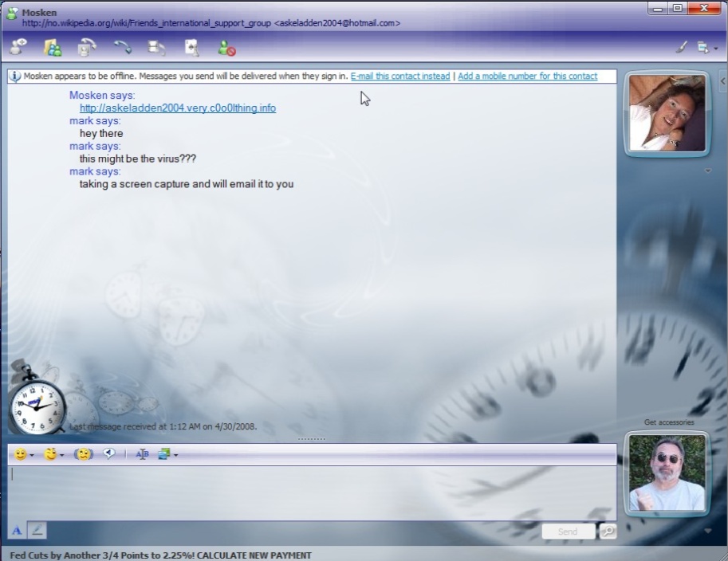Viewport: 728px width, 561px height.
Task: Open the share files icon
Action: 52,47
